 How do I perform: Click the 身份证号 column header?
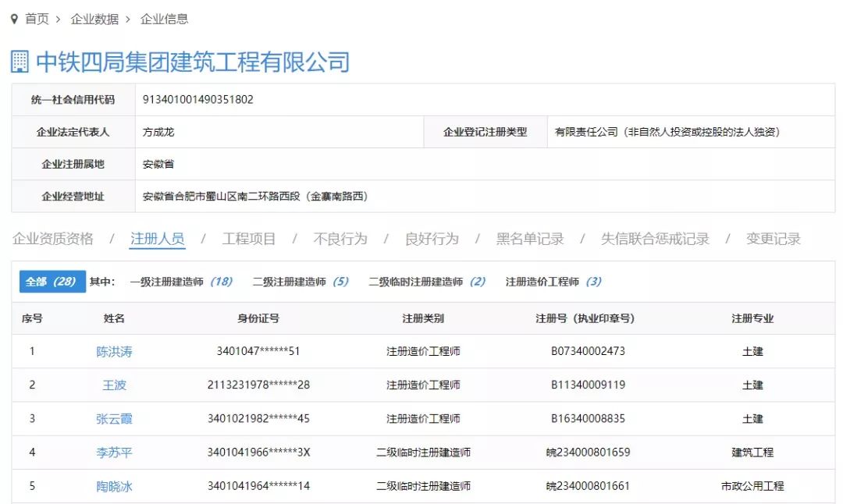click(258, 318)
